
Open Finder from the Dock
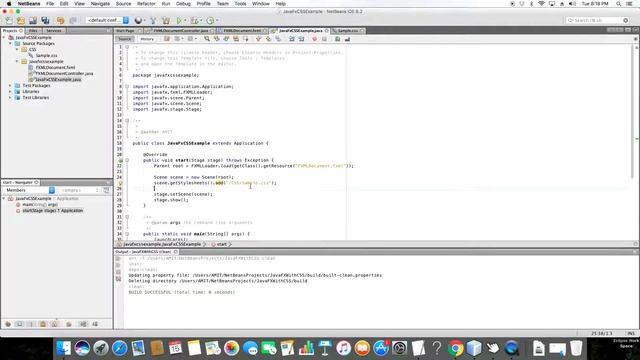(63, 348)
